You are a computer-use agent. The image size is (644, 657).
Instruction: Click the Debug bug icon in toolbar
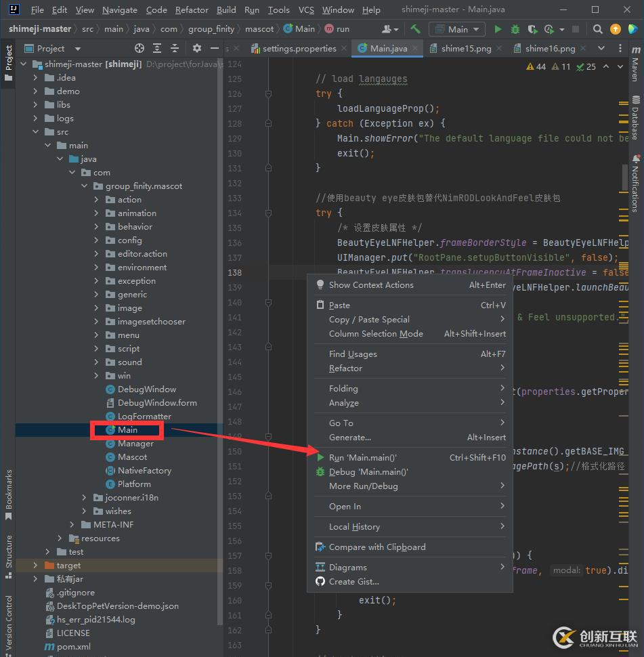pos(515,29)
